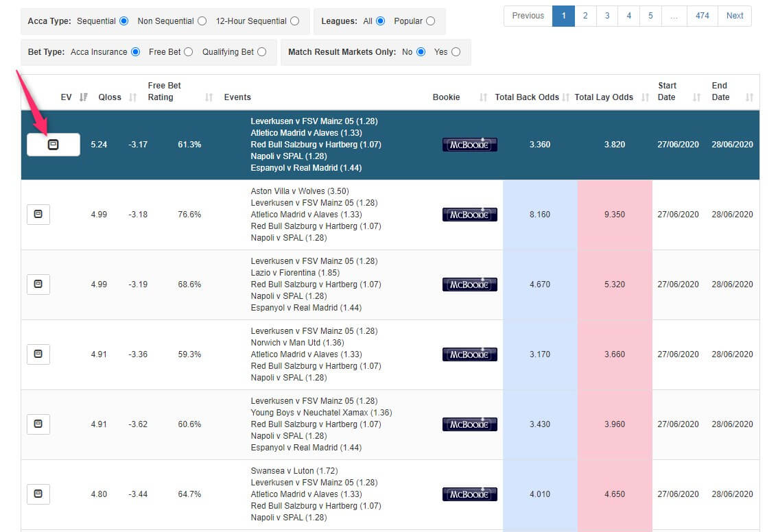This screenshot has height=532, width=778.
Task: Go to page 1
Action: click(564, 16)
